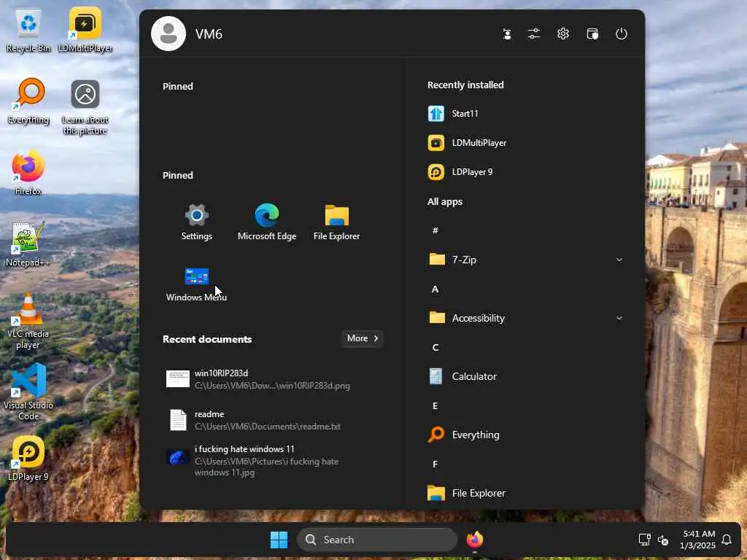Expand the 7-Zip folder chevron

(x=619, y=260)
